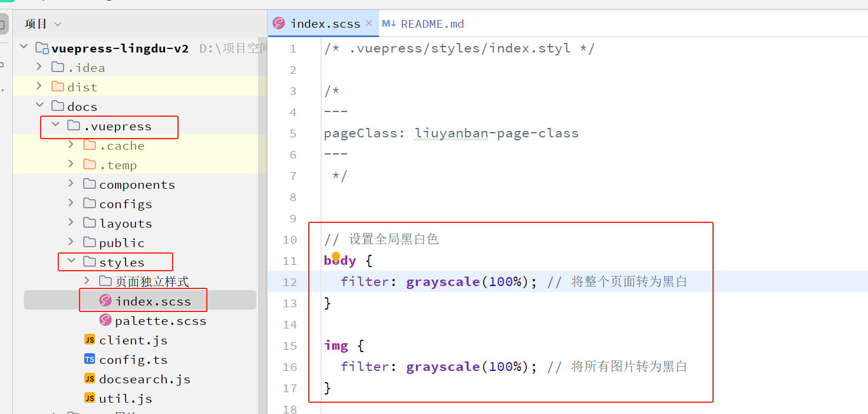Switch to the README.md tab

432,24
